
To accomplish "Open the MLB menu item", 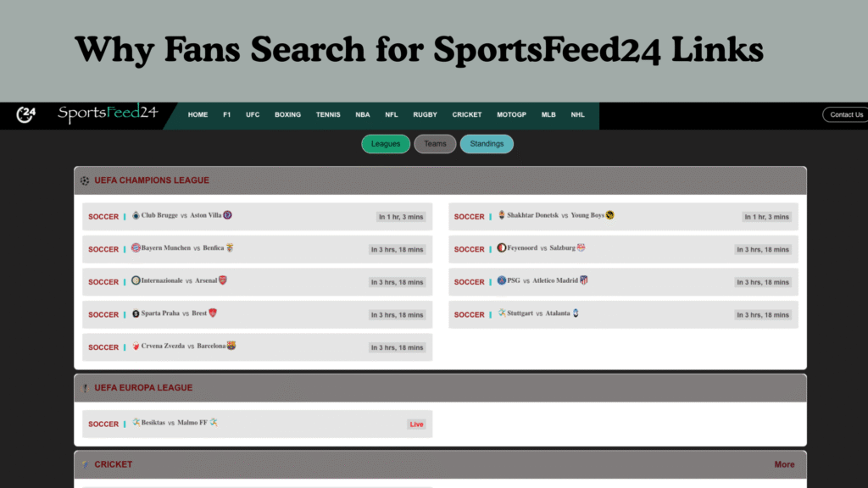I will 548,115.
